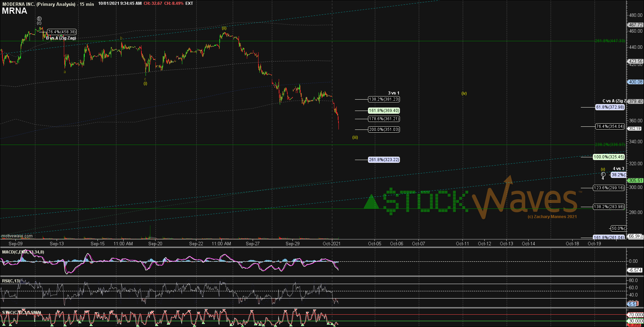Screen dimensions: 644x327
Task: Click the 10/01/2021 9:34:45 AM timestamp
Action: click(x=119, y=3)
